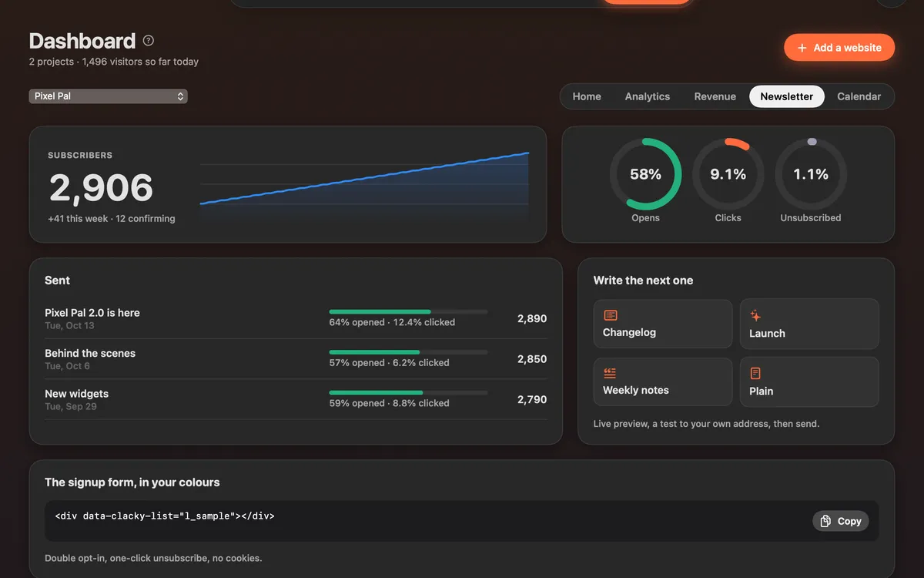Click "+41 this week · 12 confirming" text
This screenshot has width=924, height=578.
[112, 219]
